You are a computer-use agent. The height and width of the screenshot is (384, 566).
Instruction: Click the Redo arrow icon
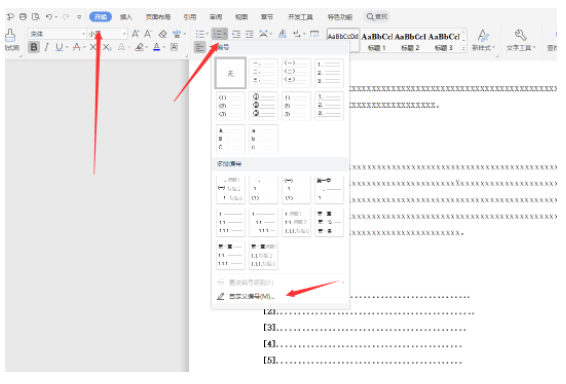pyautogui.click(x=65, y=17)
